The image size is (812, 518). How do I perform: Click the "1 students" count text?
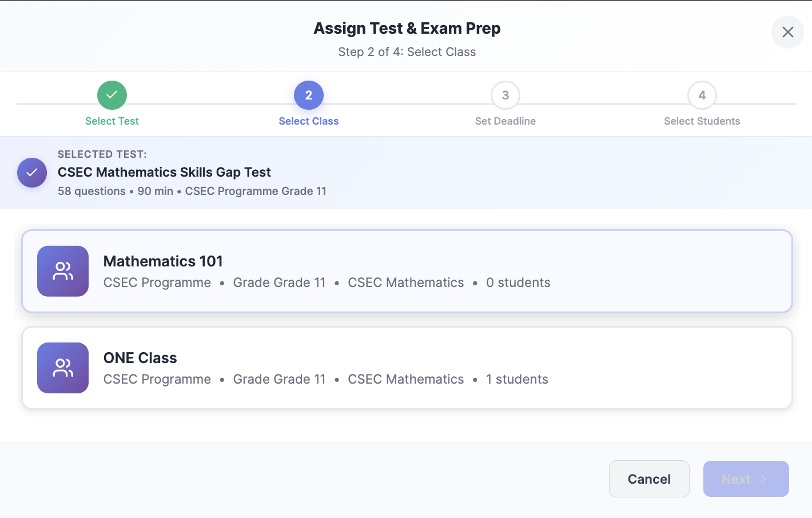[x=517, y=379]
